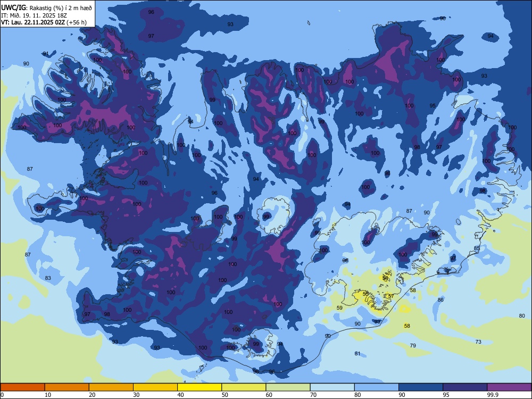Image resolution: width=532 pixels, height=399 pixels.
Task: Click the legend scale label '40'
Action: pyautogui.click(x=181, y=395)
